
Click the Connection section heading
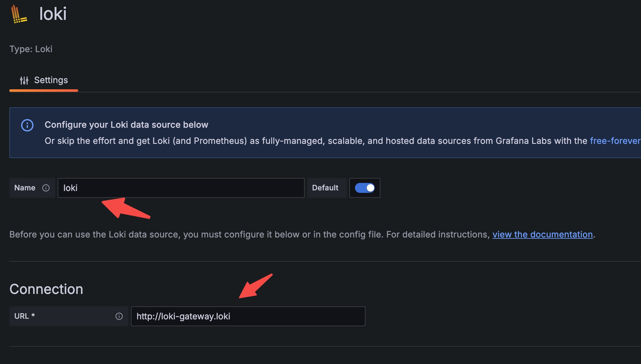46,289
